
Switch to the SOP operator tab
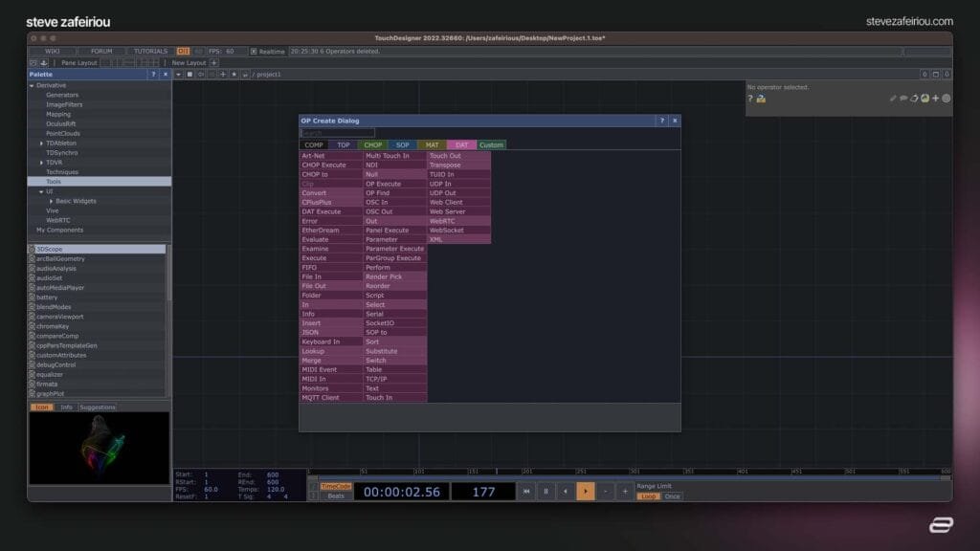(403, 145)
